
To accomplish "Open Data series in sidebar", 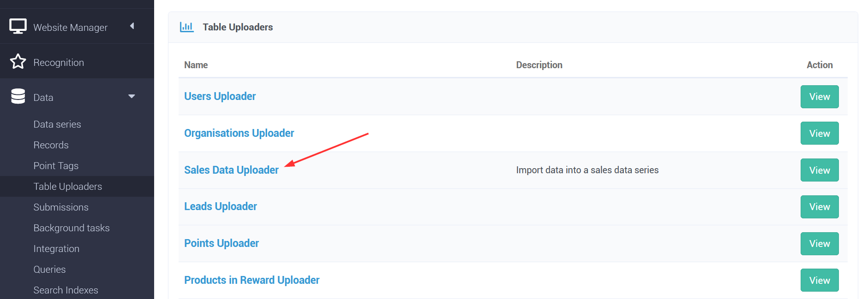I will [x=57, y=124].
